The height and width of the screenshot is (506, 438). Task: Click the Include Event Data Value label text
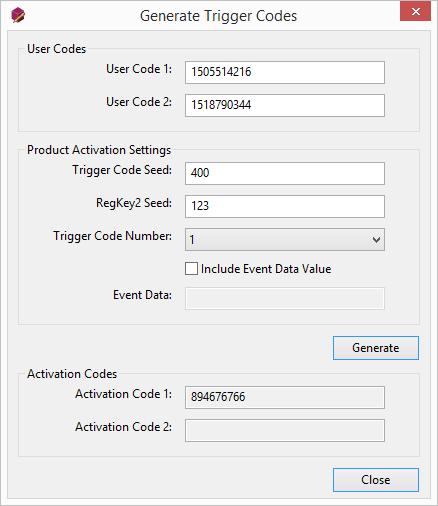tap(266, 269)
